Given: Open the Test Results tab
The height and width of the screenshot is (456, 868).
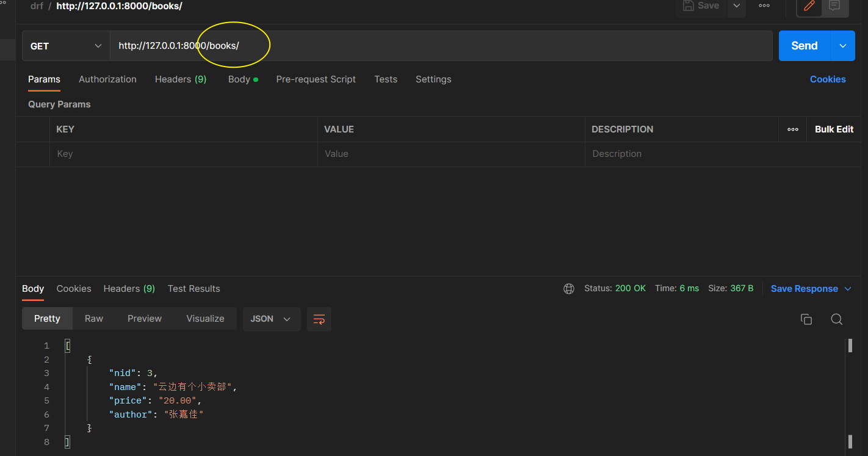Looking at the screenshot, I should coord(193,289).
